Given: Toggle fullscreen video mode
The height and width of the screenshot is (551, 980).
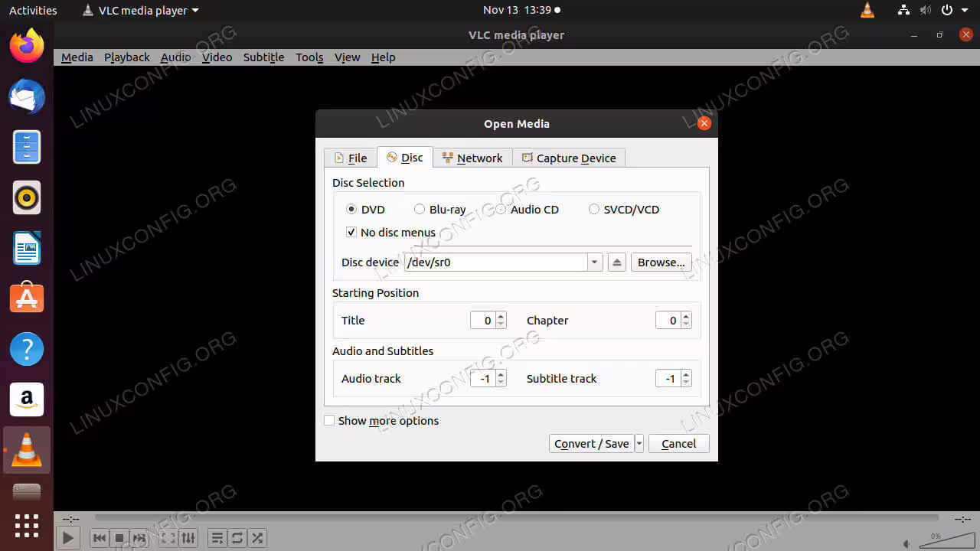Looking at the screenshot, I should tap(168, 538).
